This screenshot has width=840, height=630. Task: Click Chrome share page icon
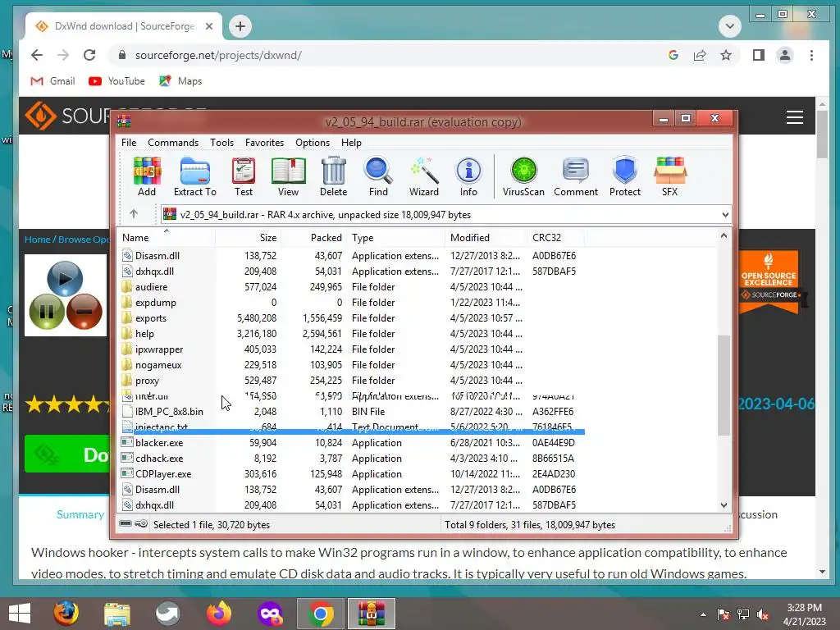[700, 55]
